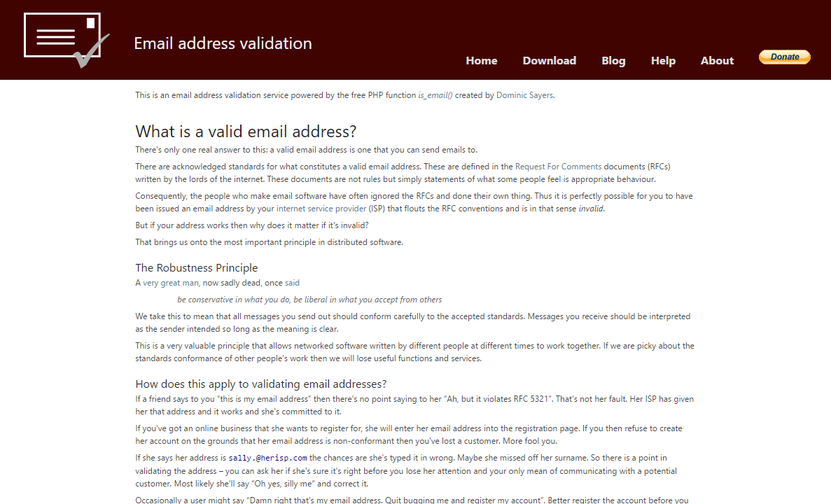The image size is (831, 504).
Task: Click the italic word invalid
Action: point(590,209)
